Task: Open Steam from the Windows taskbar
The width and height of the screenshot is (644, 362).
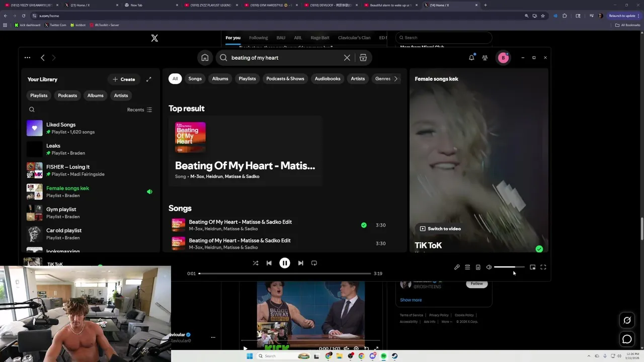Action: click(x=394, y=356)
